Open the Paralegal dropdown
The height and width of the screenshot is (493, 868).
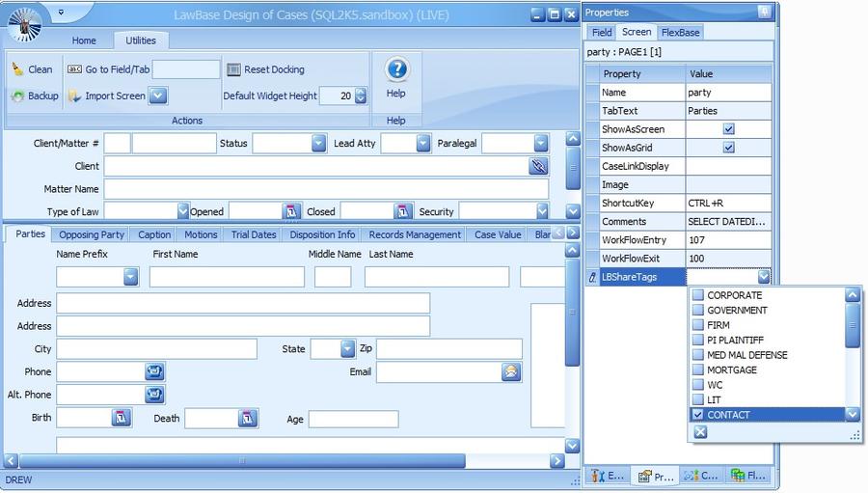click(x=541, y=143)
